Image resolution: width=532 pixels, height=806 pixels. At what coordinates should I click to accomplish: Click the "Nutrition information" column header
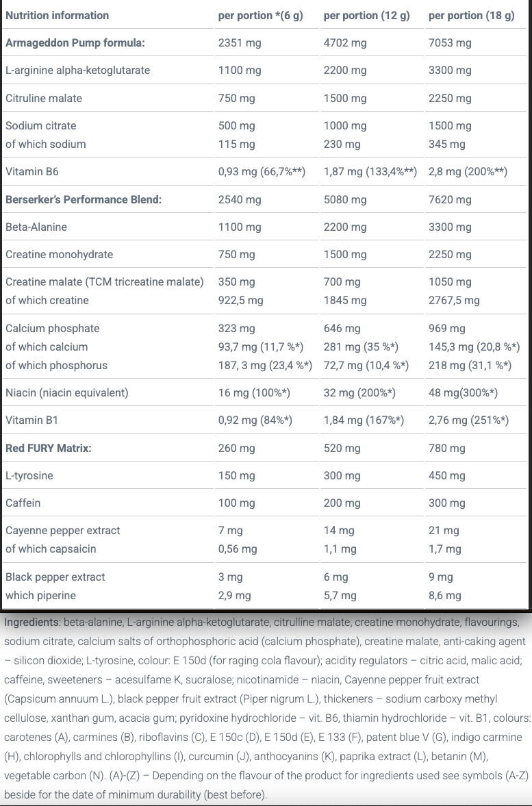[x=57, y=15]
